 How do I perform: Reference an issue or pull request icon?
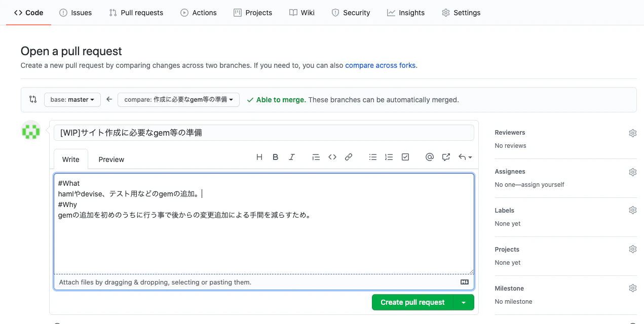click(x=446, y=157)
